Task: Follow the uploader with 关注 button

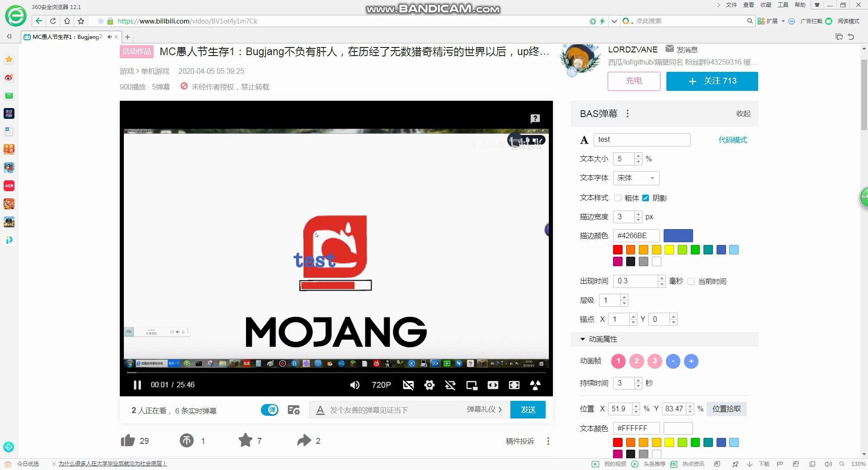Action: [712, 81]
